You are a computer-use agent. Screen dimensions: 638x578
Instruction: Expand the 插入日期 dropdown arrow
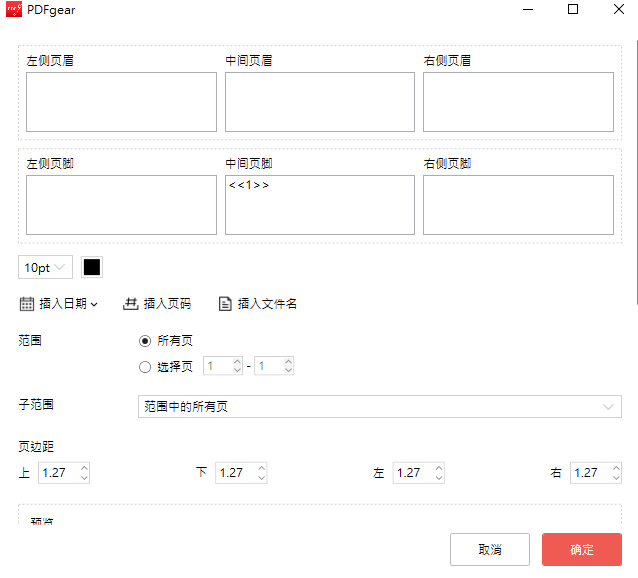point(94,304)
